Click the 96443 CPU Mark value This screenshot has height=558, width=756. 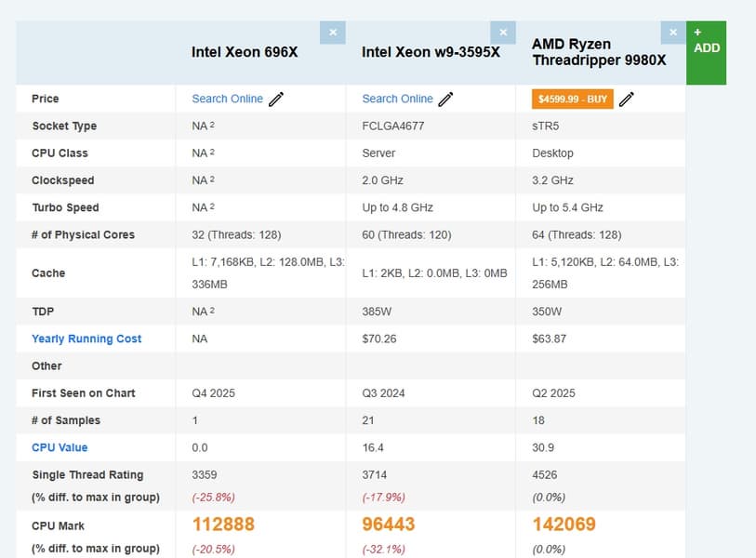388,525
